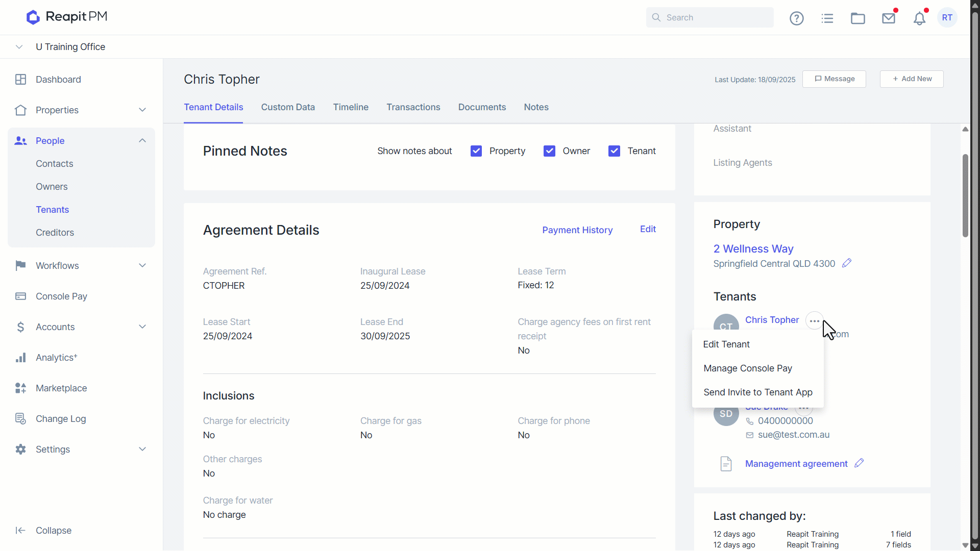Switch to the Custom Data tab
980x551 pixels.
pos(288,107)
